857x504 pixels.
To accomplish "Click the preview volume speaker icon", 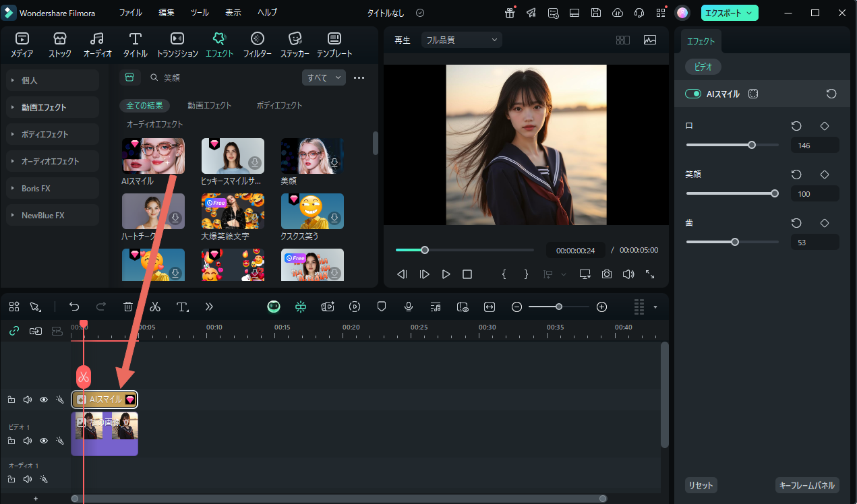I will coord(628,274).
